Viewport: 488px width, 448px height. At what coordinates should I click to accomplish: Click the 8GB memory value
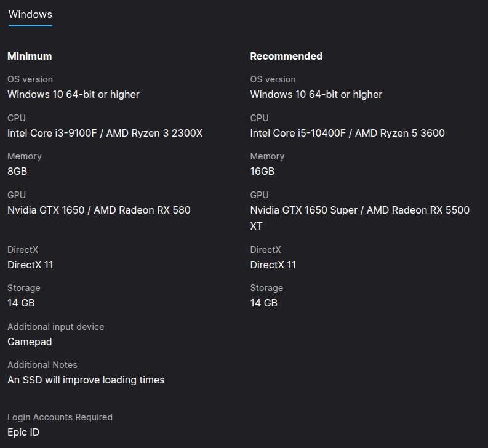tap(17, 171)
